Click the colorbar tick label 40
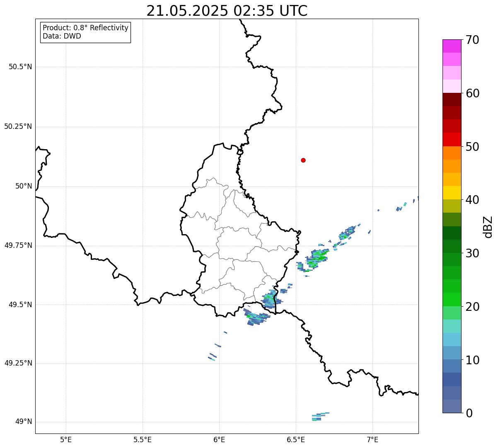The width and height of the screenshot is (498, 448). (x=472, y=200)
